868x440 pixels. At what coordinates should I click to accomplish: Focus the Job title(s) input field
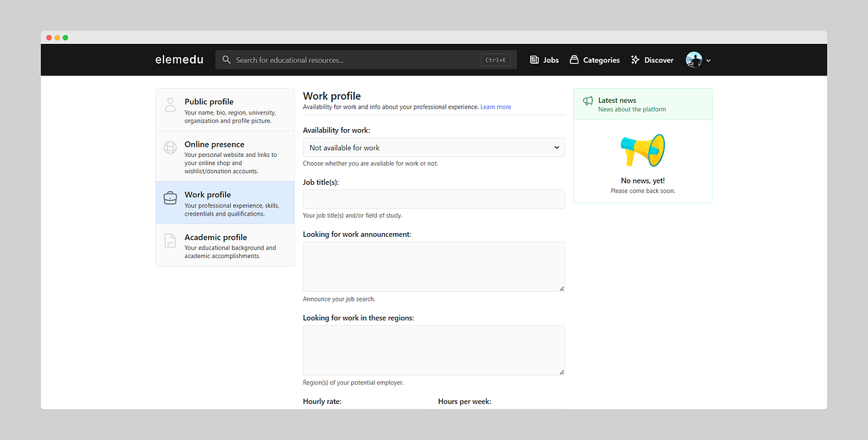tap(433, 199)
